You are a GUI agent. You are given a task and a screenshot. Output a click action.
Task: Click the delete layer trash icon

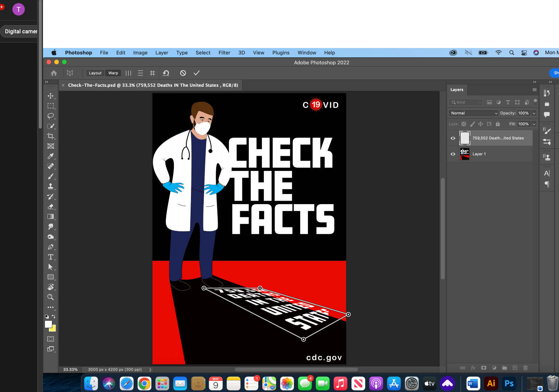tap(525, 368)
